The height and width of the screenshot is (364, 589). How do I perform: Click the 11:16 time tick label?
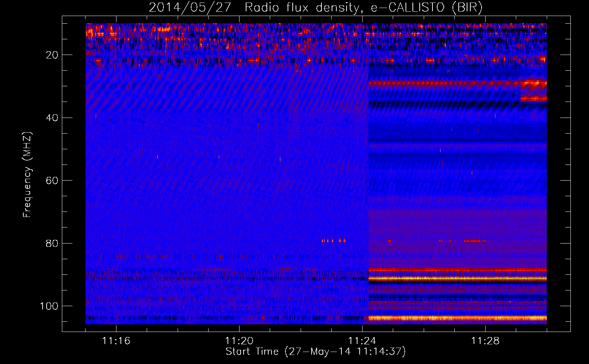click(116, 341)
